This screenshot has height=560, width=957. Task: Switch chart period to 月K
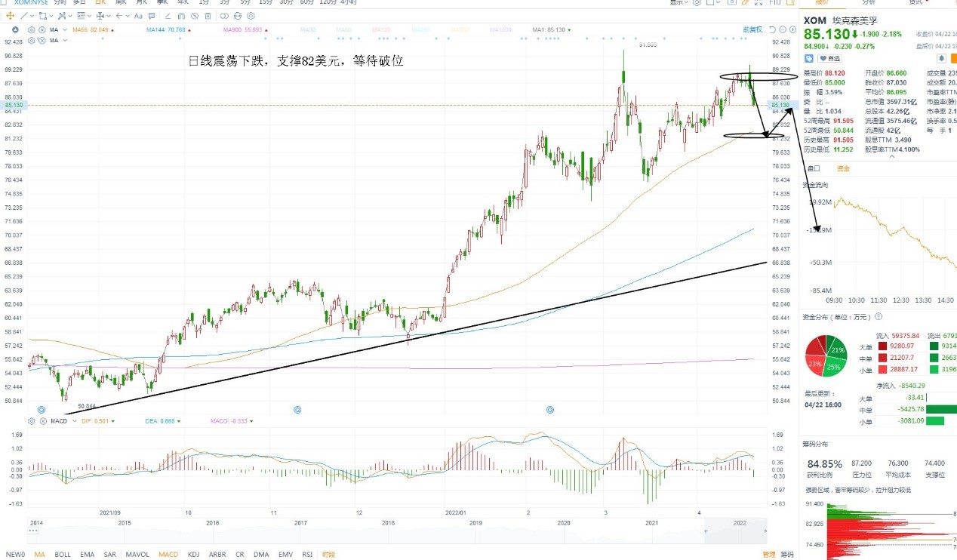click(141, 2)
